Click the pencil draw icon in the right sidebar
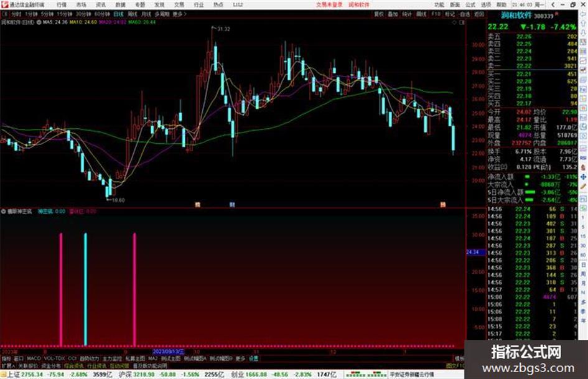This screenshot has width=588, height=379. [583, 187]
